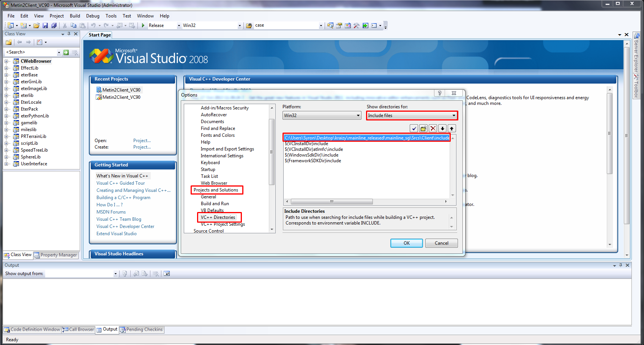The image size is (644, 345).
Task: Switch to the Call Browser tab
Action: click(78, 329)
